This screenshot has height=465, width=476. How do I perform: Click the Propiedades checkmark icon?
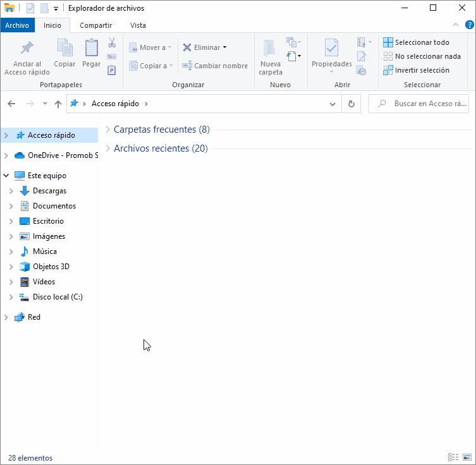point(331,47)
